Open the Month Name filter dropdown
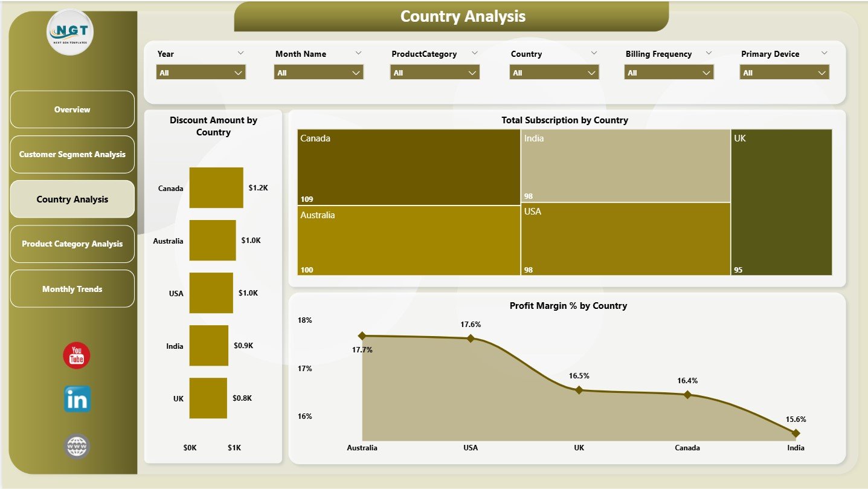The image size is (868, 489). coord(318,72)
